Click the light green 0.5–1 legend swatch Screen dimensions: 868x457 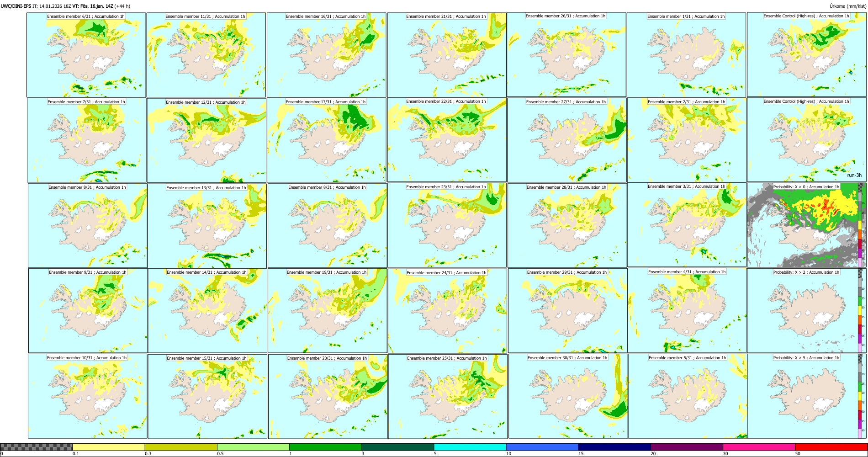(x=253, y=447)
